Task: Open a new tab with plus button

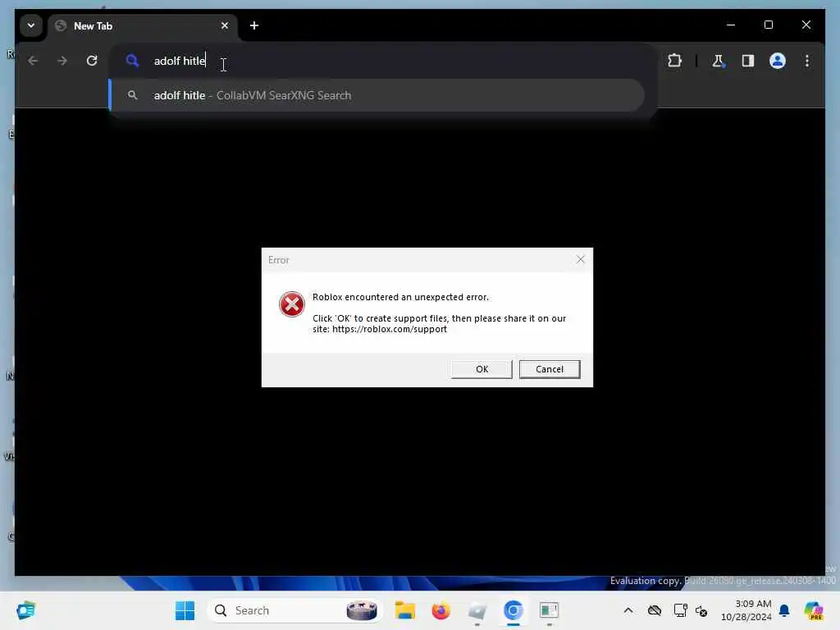Action: tap(254, 25)
